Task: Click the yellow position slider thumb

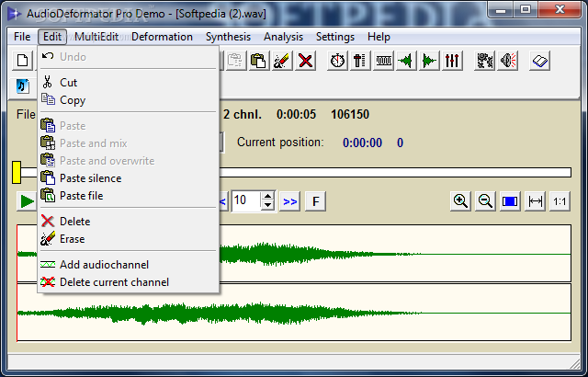Action: 17,173
